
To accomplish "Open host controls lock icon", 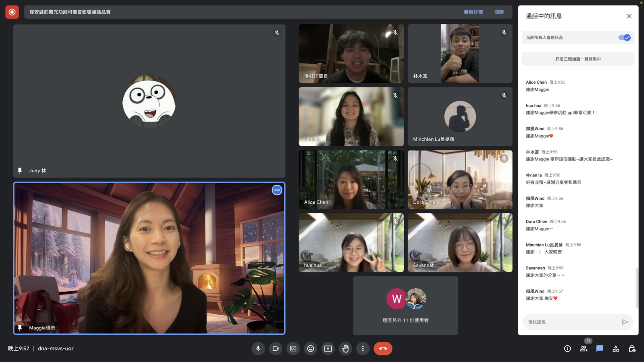I will [632, 349].
